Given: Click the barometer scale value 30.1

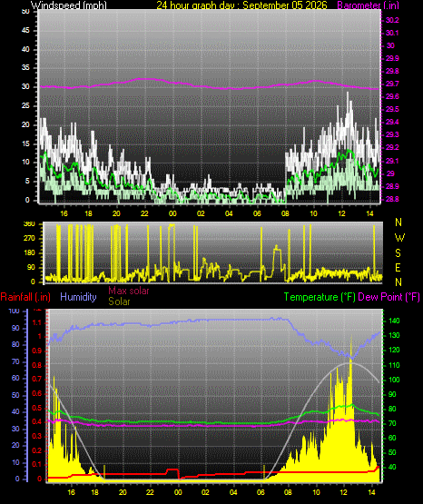Looking at the screenshot, I should point(392,33).
